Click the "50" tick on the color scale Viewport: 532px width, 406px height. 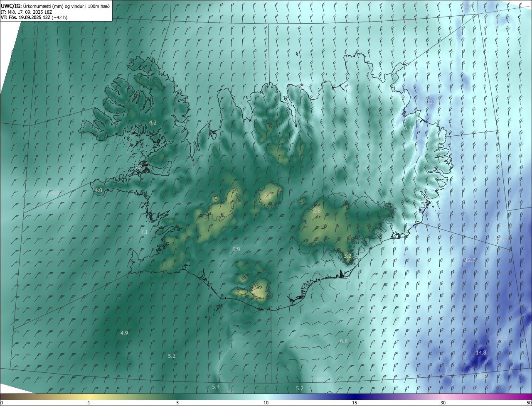[529, 403]
